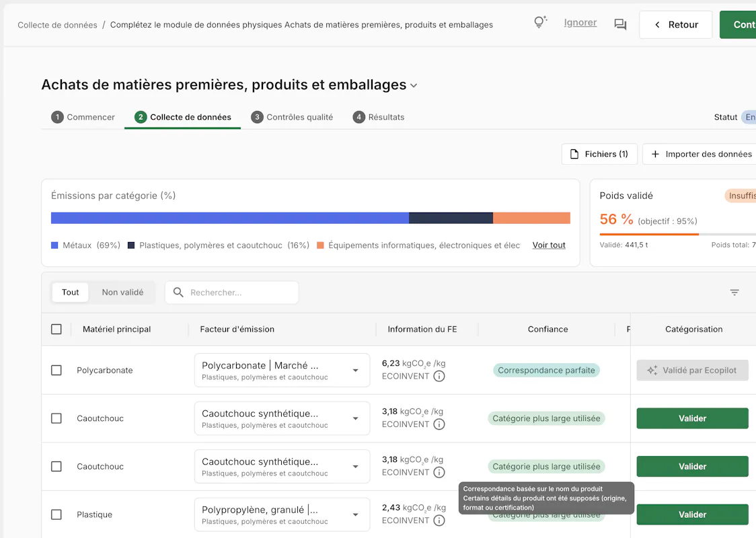Click the Ignorer link
This screenshot has height=538, width=756.
coord(580,22)
